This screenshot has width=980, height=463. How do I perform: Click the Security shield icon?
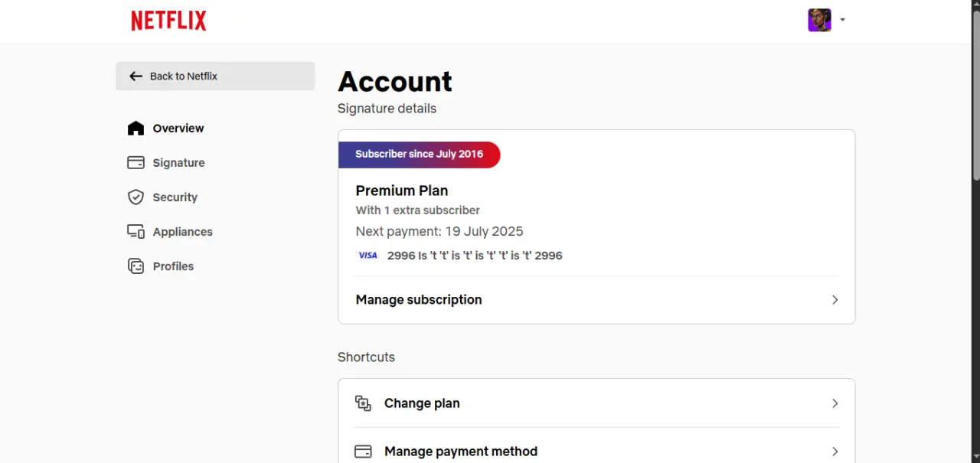coord(136,197)
